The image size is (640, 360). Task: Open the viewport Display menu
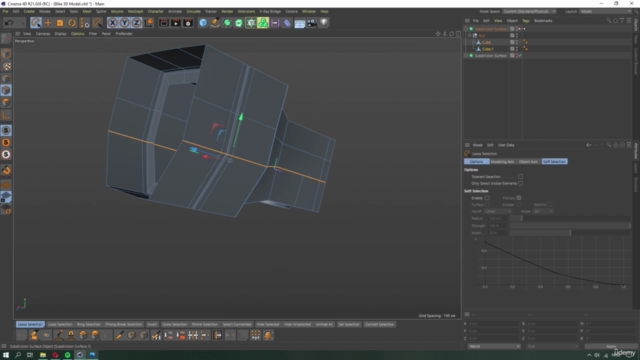[60, 34]
